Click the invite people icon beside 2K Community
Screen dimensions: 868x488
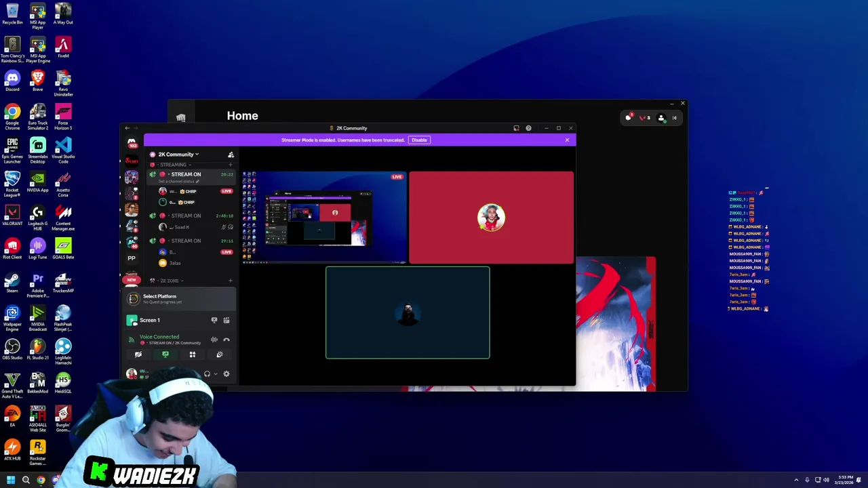coord(231,155)
